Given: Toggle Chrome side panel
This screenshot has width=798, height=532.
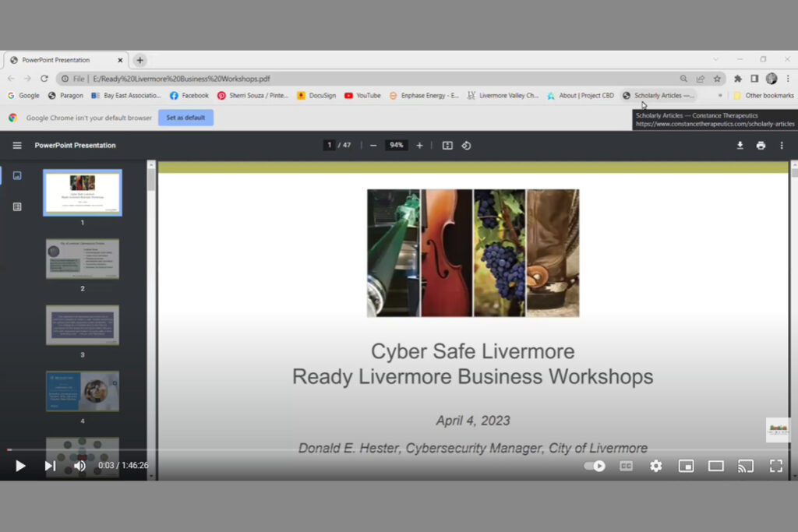Looking at the screenshot, I should 754,79.
